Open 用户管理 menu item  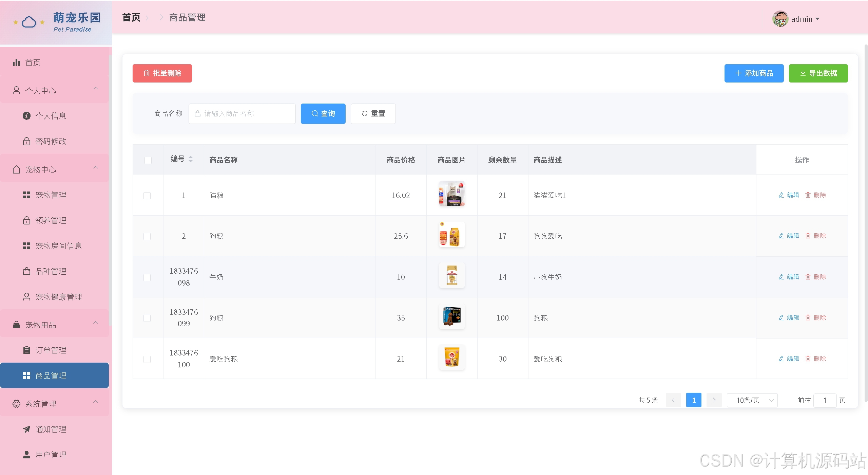(x=54, y=455)
